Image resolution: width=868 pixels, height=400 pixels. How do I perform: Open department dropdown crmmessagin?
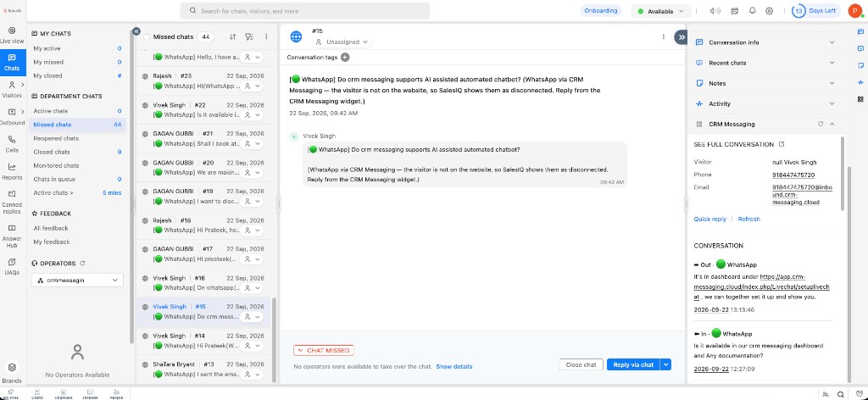77,281
